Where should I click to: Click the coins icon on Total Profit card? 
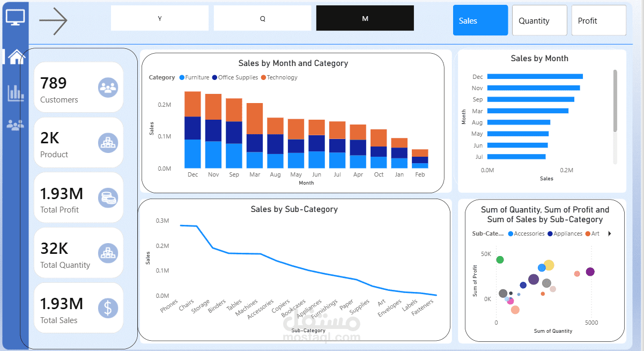pyautogui.click(x=108, y=198)
